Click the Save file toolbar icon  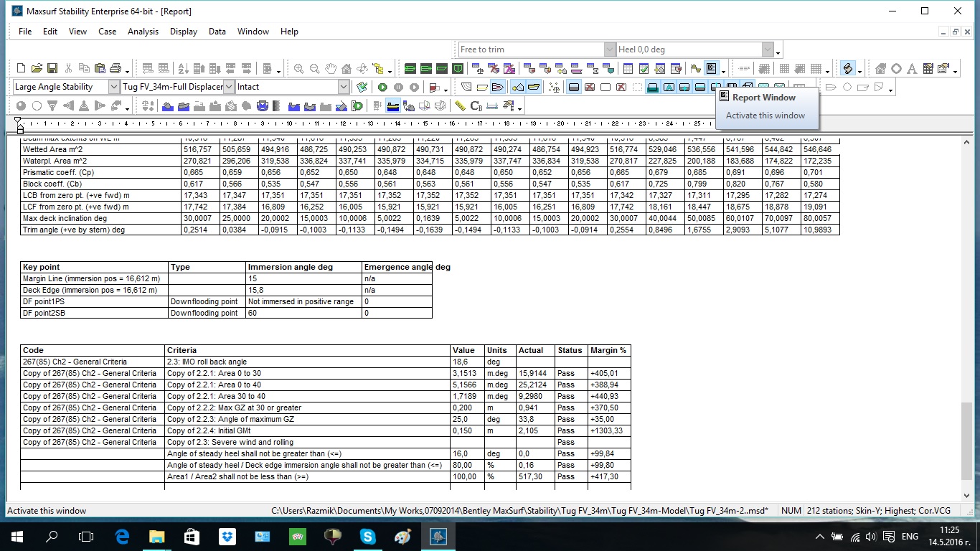coord(52,69)
